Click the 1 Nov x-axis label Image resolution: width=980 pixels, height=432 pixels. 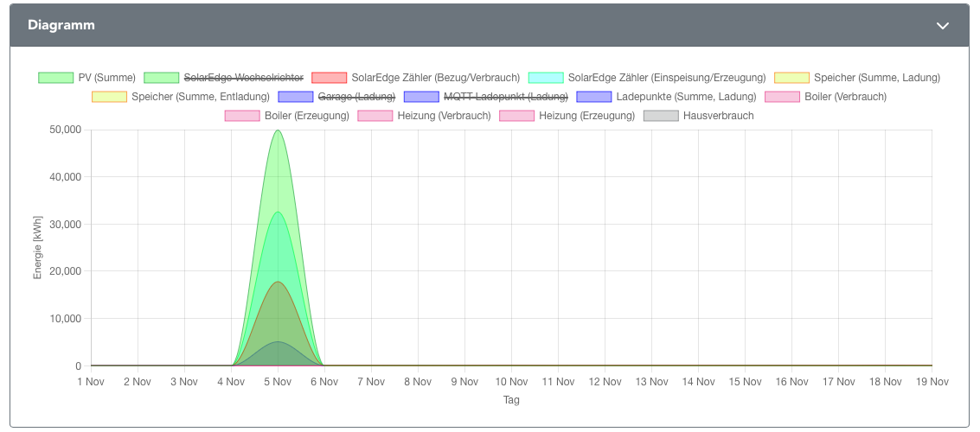(x=90, y=382)
